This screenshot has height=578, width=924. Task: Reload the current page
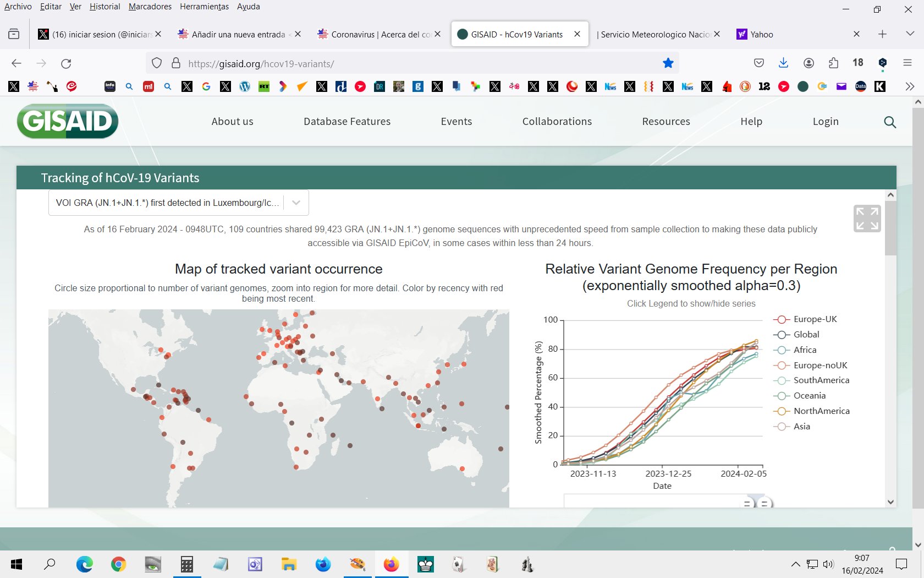click(66, 63)
